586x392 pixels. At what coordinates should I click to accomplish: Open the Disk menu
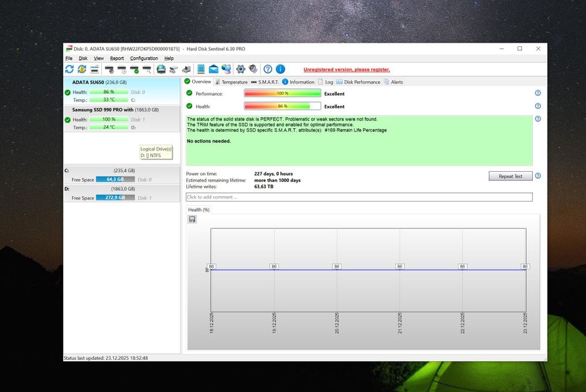point(83,58)
